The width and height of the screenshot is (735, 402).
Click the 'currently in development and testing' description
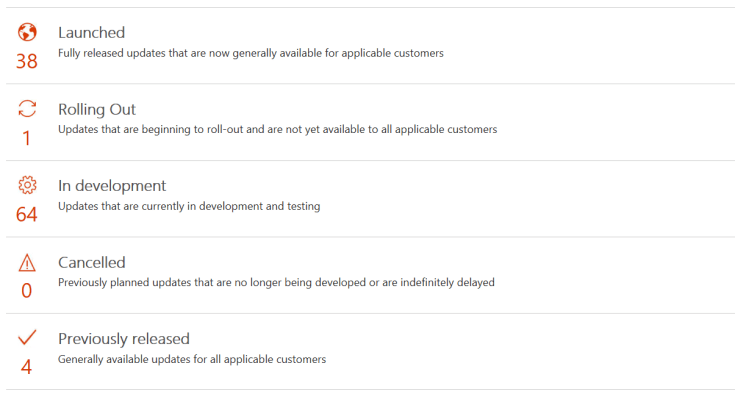coord(189,206)
